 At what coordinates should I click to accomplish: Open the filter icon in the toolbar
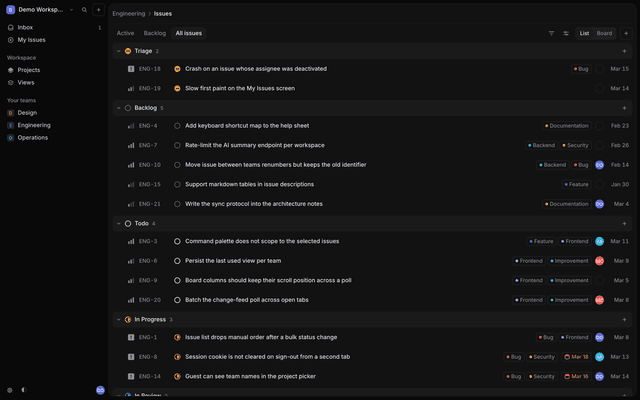[551, 33]
